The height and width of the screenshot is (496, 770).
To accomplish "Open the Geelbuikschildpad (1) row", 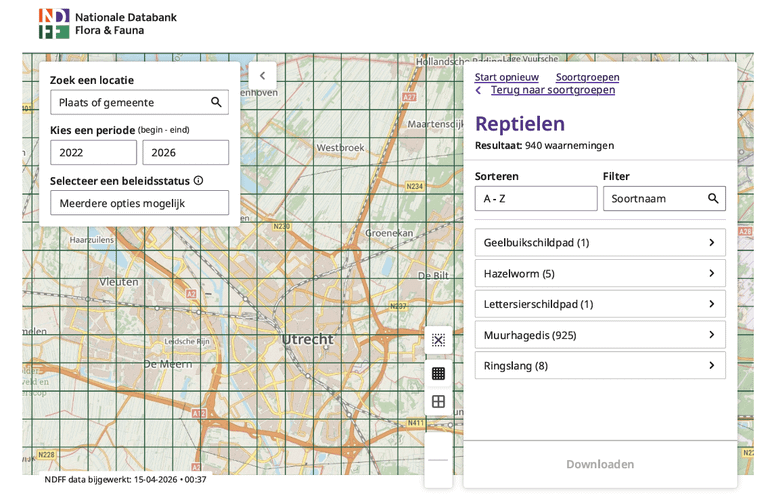I will click(599, 242).
